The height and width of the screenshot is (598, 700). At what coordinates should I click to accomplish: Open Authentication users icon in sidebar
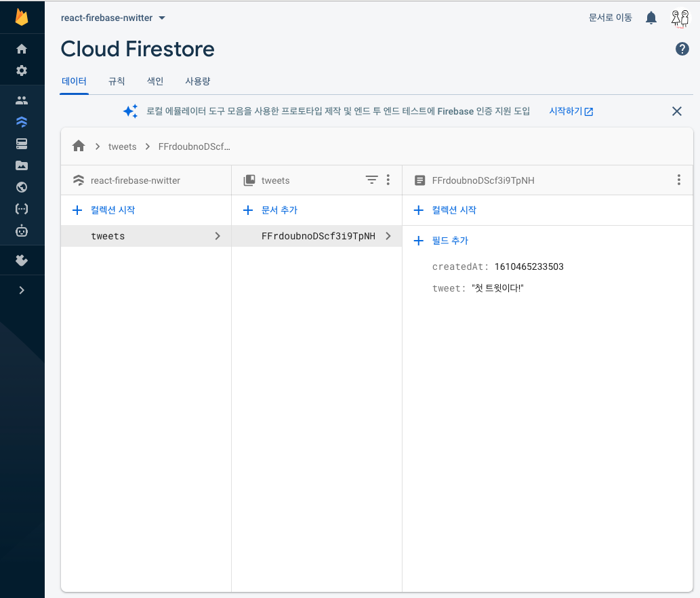(x=22, y=100)
